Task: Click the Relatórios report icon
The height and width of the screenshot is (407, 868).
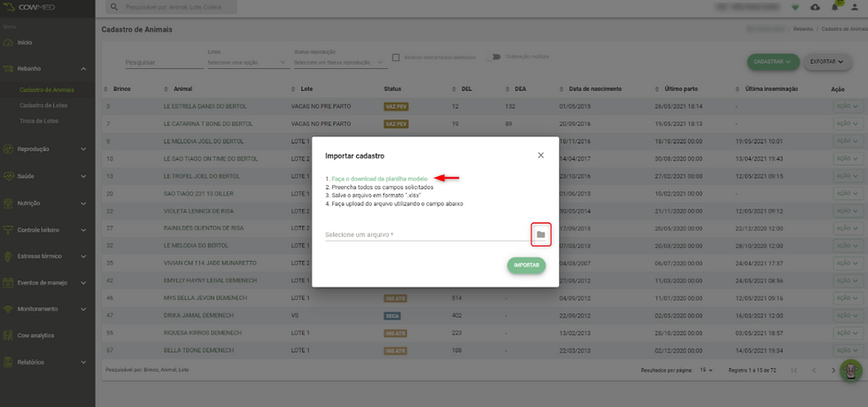Action: 8,362
